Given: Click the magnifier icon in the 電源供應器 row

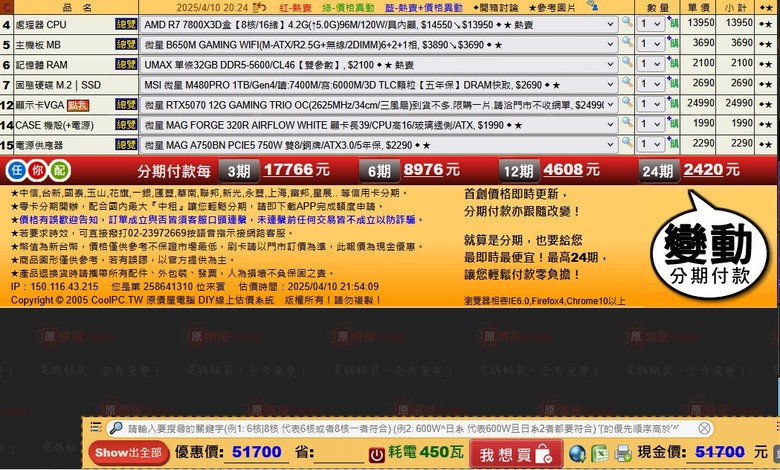Looking at the screenshot, I should pos(627,143).
